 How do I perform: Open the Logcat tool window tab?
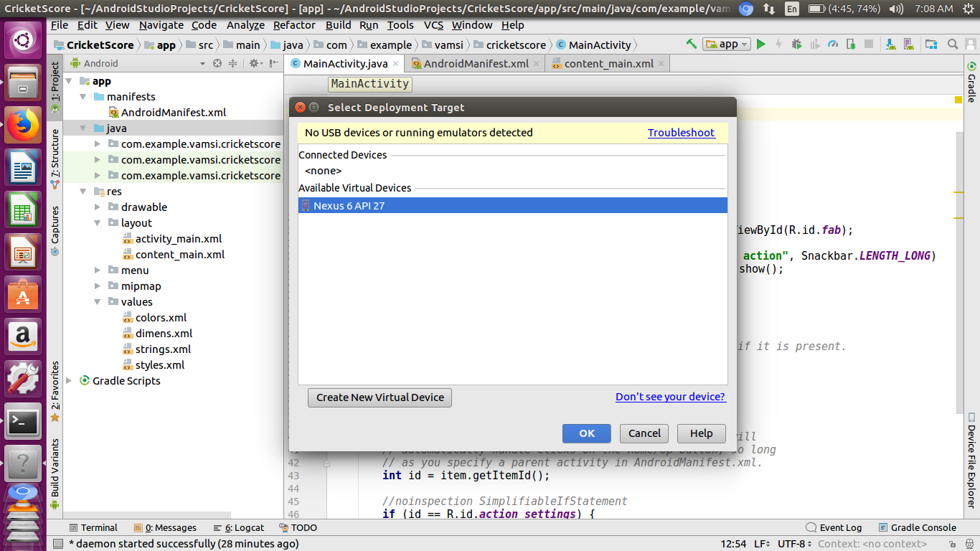238,527
